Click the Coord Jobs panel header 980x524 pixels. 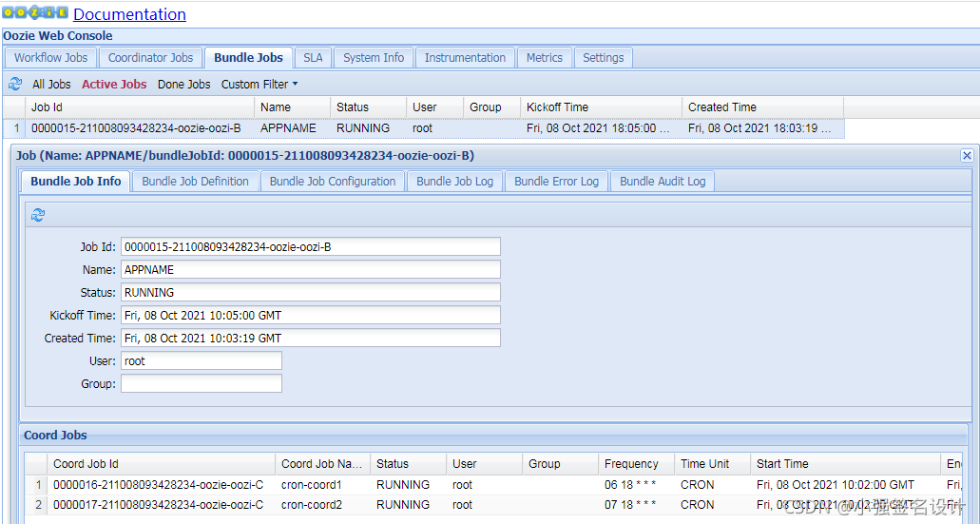[x=493, y=436]
